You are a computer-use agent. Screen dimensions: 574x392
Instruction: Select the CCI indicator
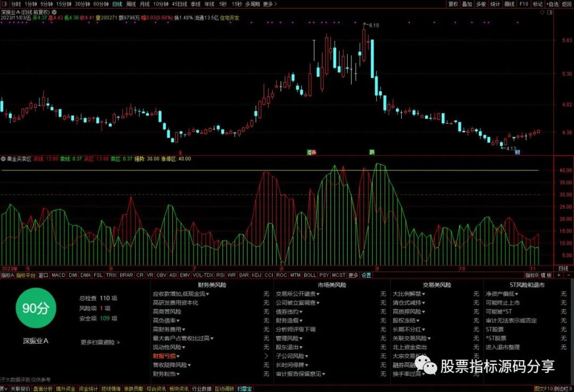coord(269,275)
